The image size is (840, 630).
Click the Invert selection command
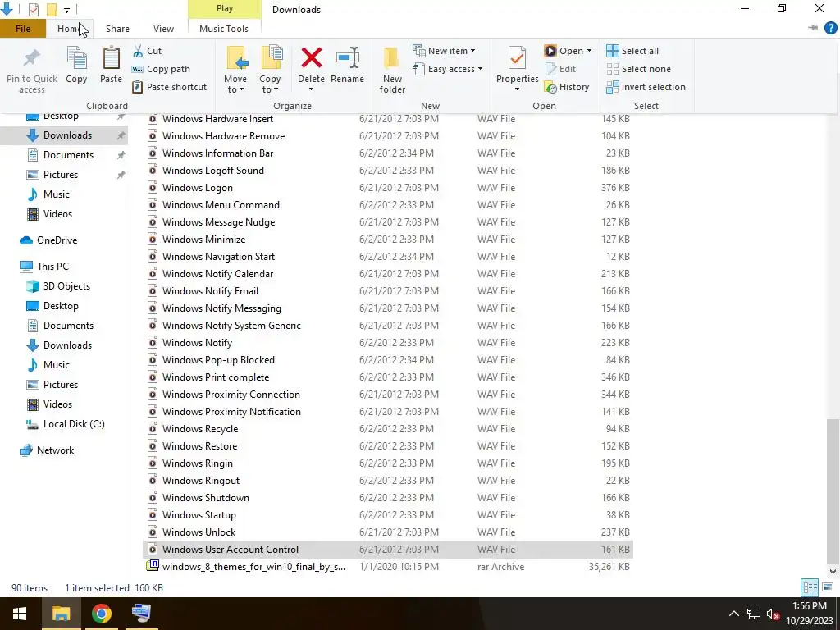point(646,87)
